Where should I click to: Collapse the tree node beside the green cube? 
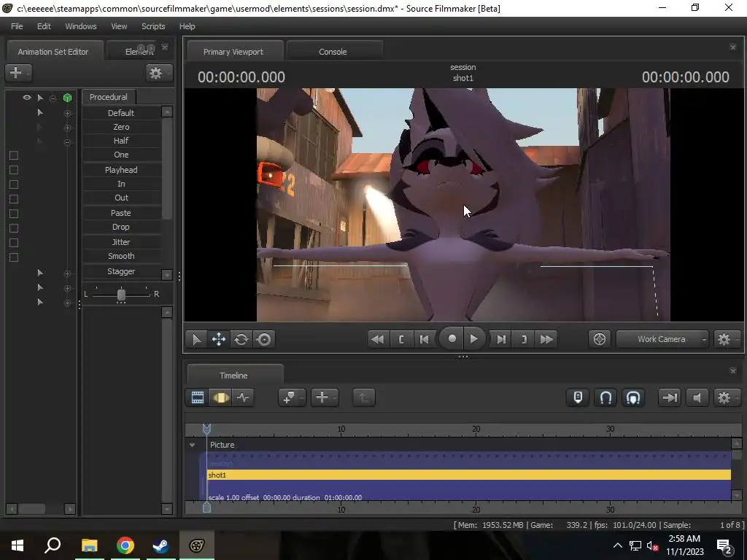tap(53, 98)
